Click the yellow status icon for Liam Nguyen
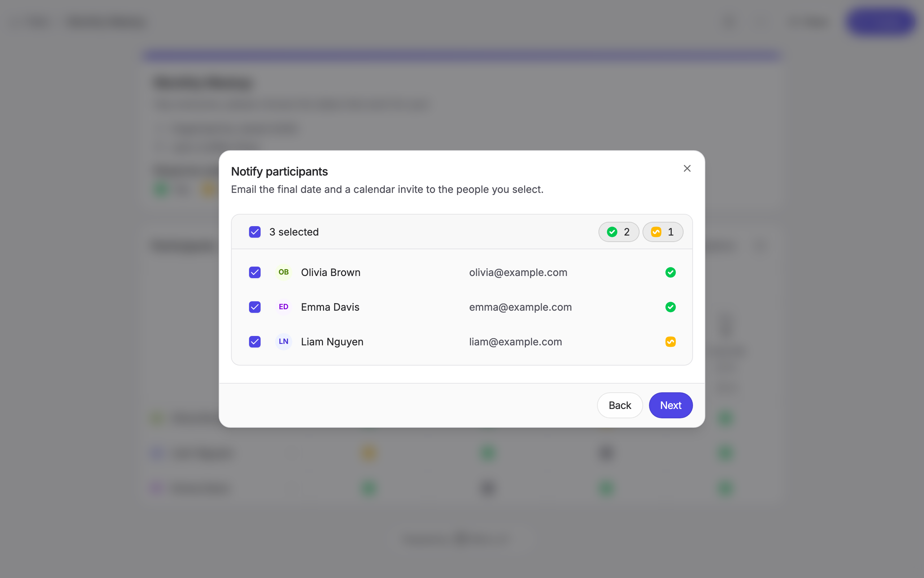 pyautogui.click(x=671, y=342)
